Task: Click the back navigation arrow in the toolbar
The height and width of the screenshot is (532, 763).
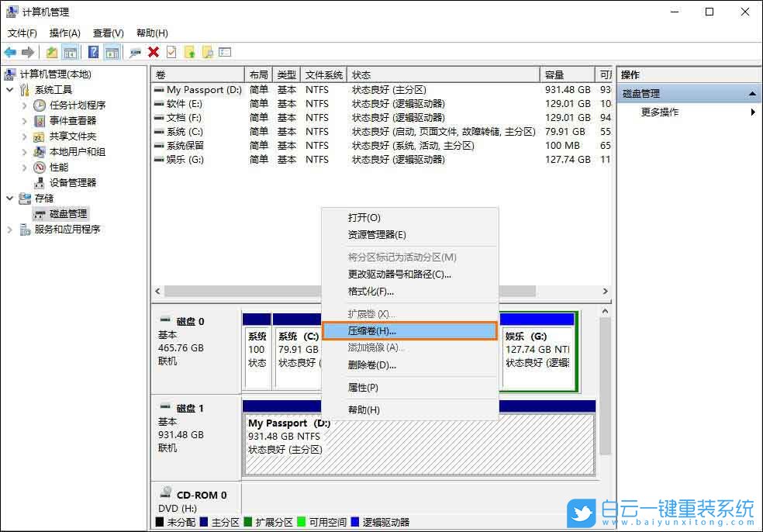Action: point(9,52)
